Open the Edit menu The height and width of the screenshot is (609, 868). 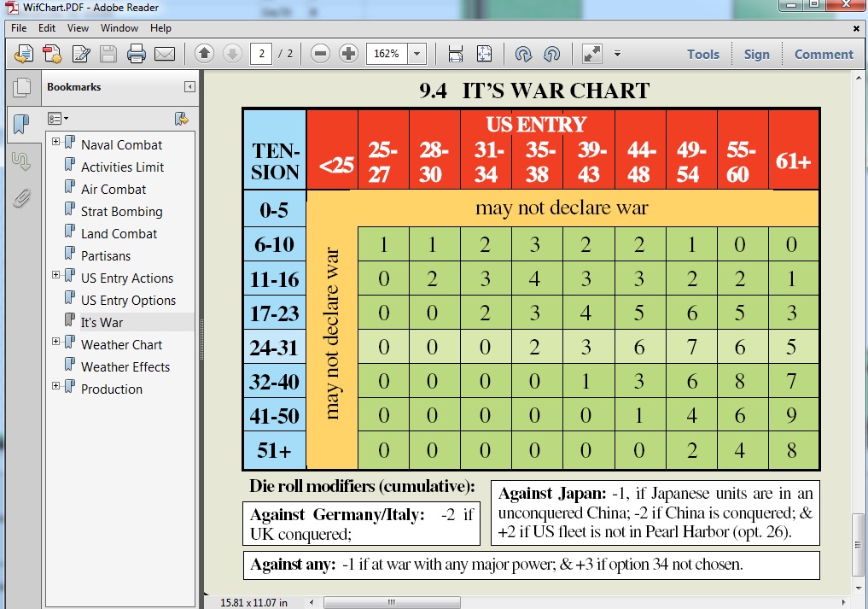pyautogui.click(x=46, y=27)
